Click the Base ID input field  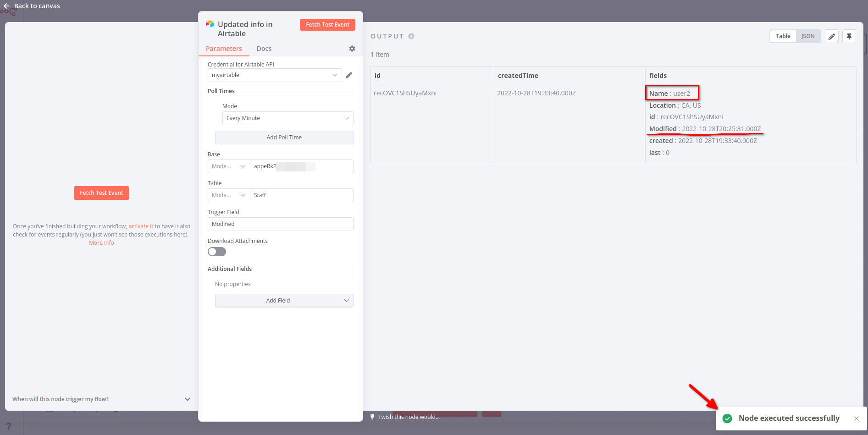click(302, 166)
